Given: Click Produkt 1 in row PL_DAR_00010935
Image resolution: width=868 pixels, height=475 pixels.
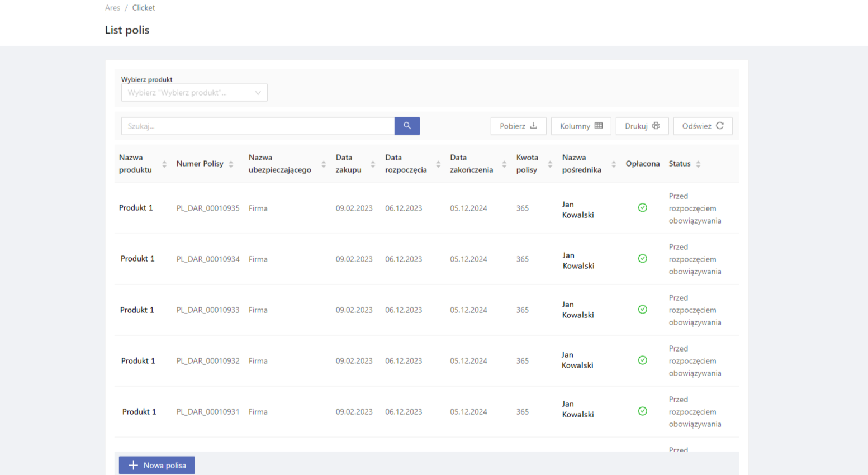Looking at the screenshot, I should [136, 208].
